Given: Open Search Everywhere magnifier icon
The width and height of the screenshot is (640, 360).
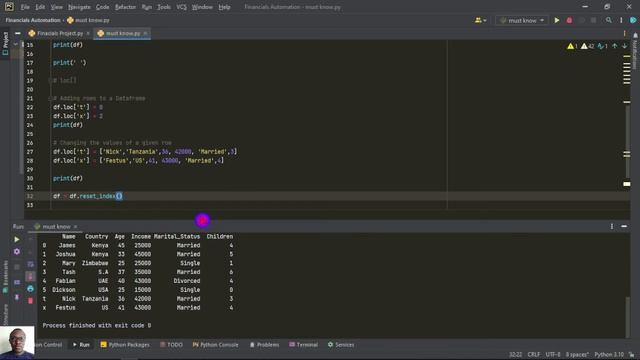Looking at the screenshot, I should [609, 20].
